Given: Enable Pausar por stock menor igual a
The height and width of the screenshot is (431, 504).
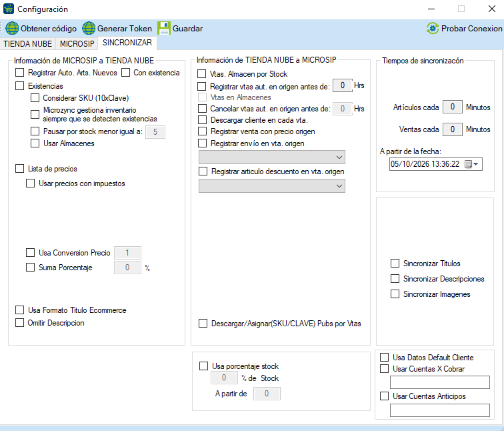Looking at the screenshot, I should tap(35, 131).
